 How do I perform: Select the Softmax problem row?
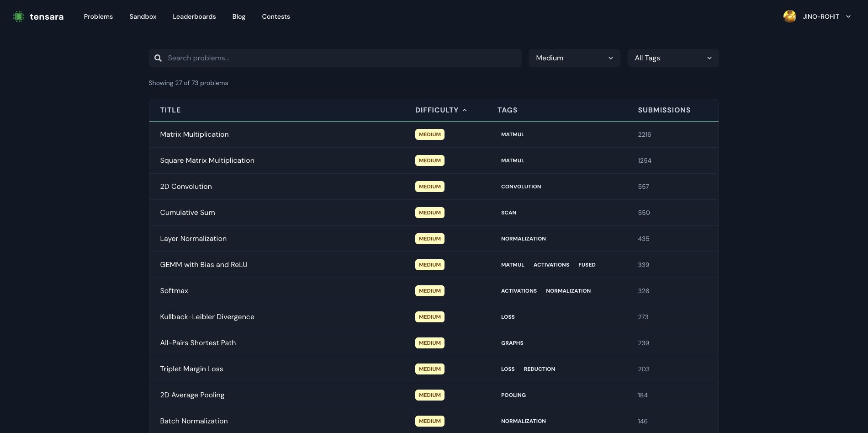[x=174, y=291]
